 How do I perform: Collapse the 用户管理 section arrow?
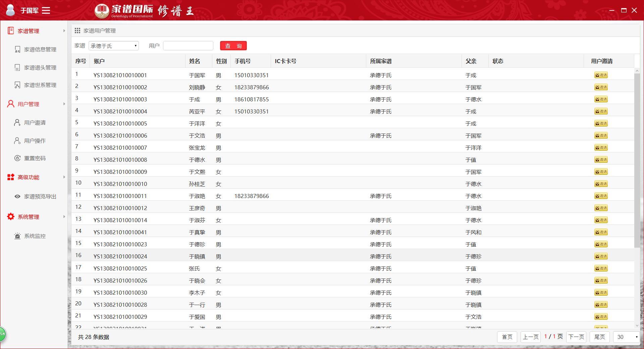click(x=64, y=104)
